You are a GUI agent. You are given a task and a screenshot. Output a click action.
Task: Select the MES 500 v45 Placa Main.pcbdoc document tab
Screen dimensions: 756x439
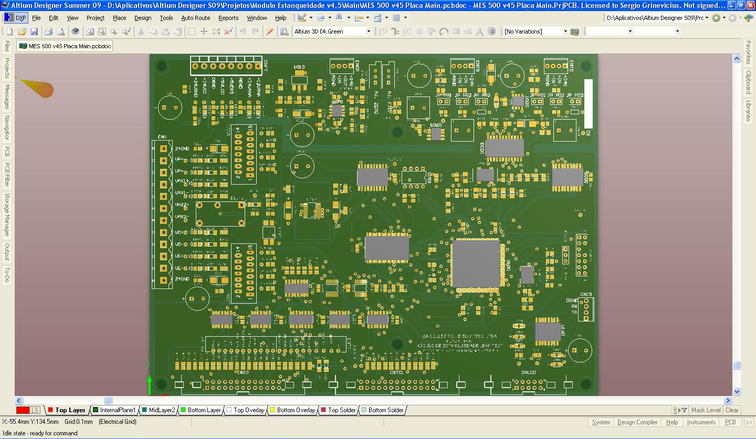(65, 46)
